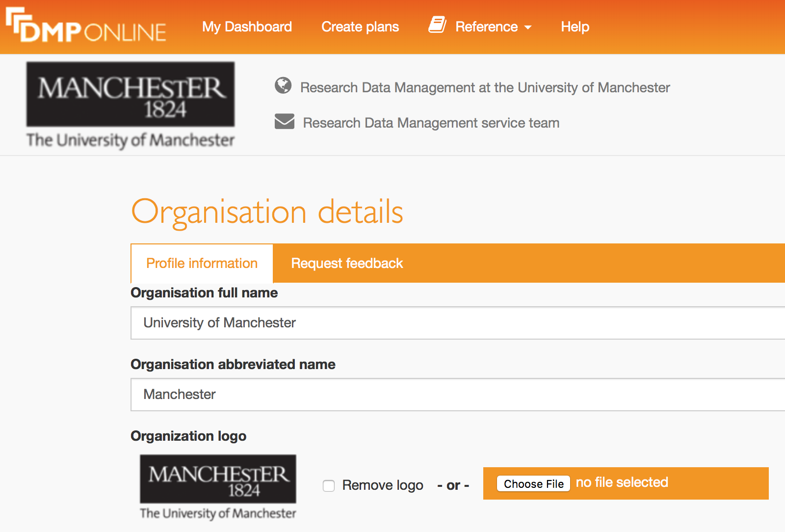Click the Organisation full name field
785x532 pixels.
tap(458, 323)
